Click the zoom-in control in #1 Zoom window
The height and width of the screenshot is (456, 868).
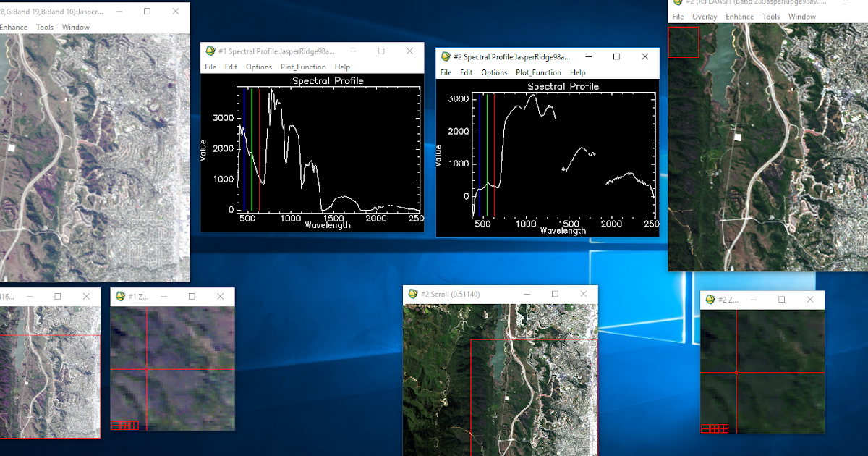(x=124, y=426)
